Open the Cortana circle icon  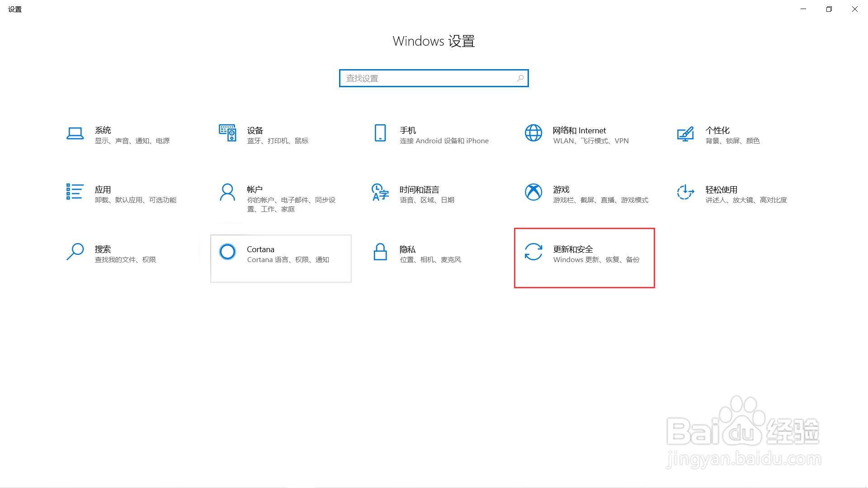pos(227,252)
